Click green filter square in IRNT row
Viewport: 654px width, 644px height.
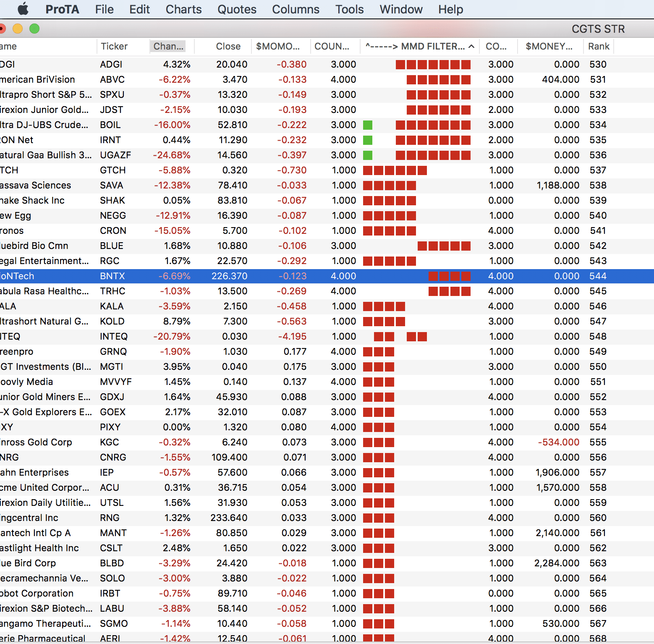pos(368,140)
